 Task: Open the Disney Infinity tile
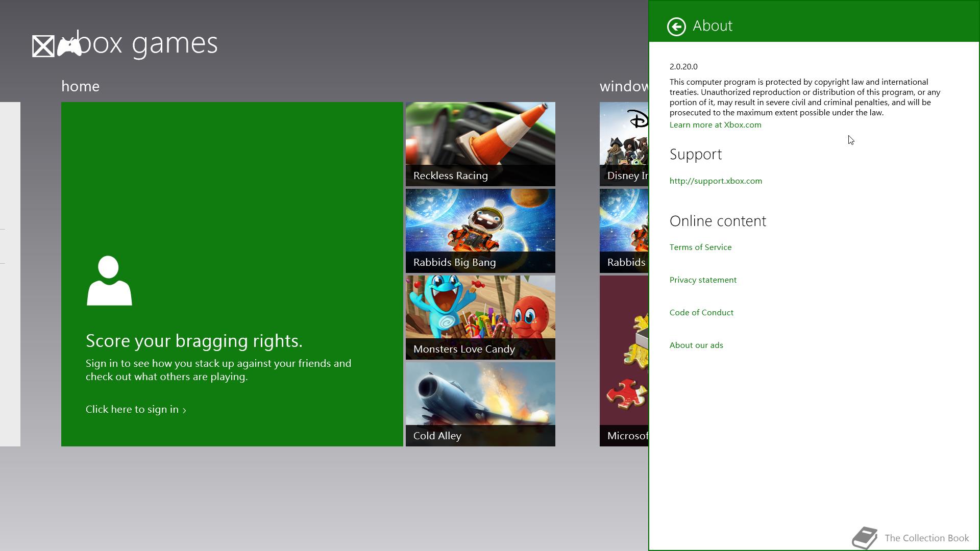click(624, 144)
